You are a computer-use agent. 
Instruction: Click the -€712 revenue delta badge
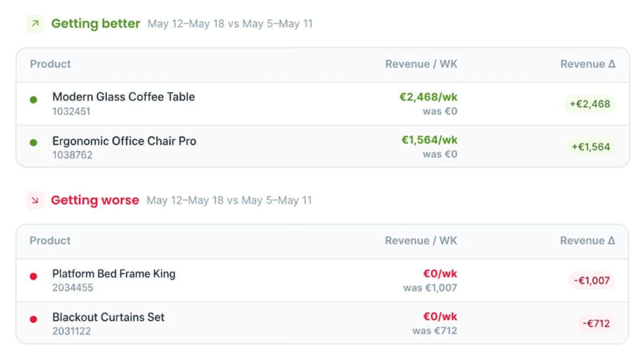tap(596, 323)
